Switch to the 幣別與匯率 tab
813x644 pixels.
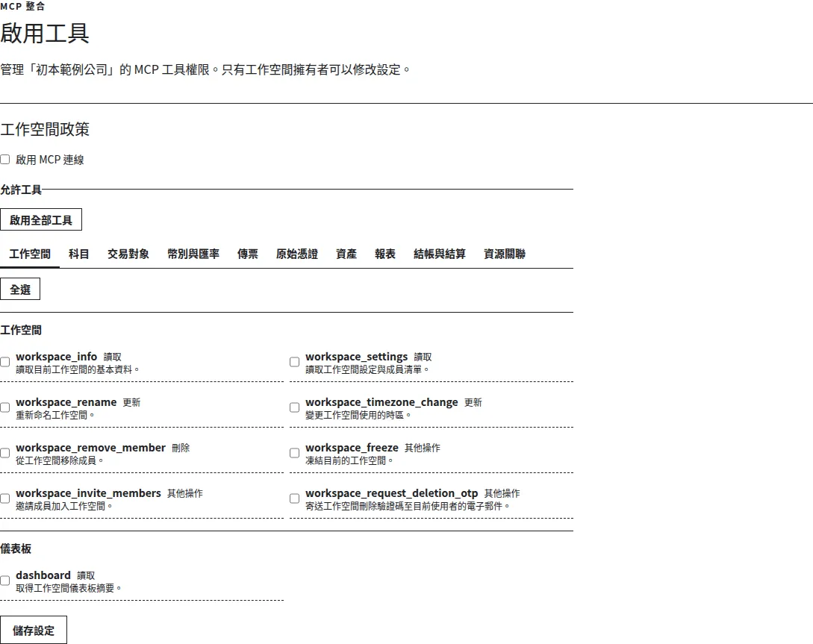pyautogui.click(x=193, y=254)
